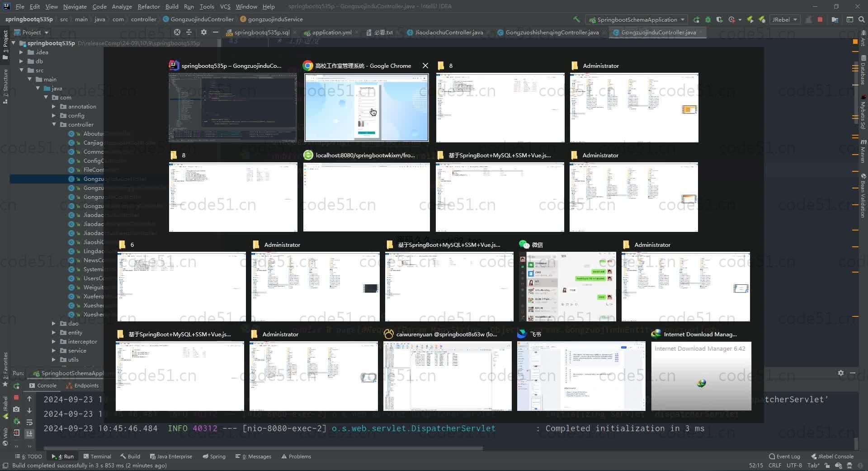Screen dimensions: 868x471
Task: Collapse the controller package
Action: tap(54, 124)
